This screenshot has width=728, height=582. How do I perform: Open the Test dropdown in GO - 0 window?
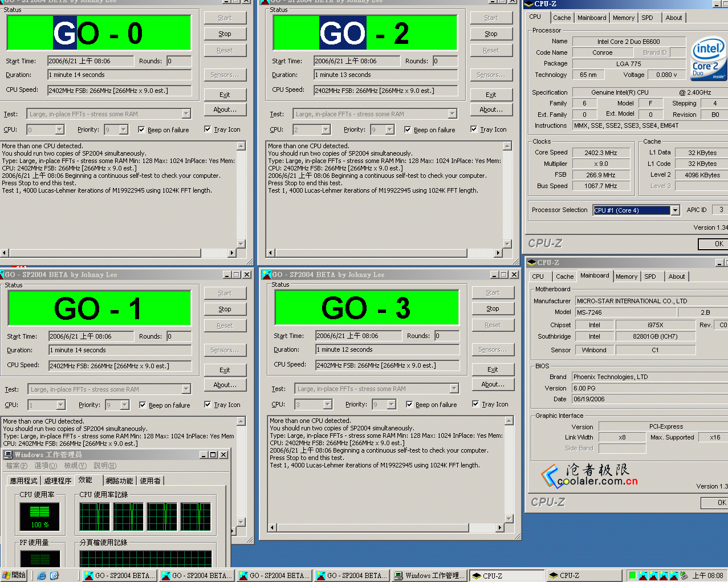point(186,114)
